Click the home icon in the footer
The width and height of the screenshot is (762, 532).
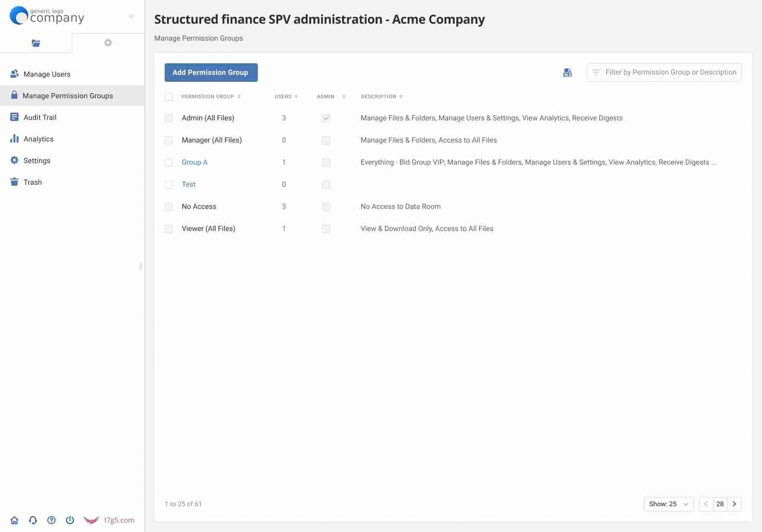[x=14, y=520]
